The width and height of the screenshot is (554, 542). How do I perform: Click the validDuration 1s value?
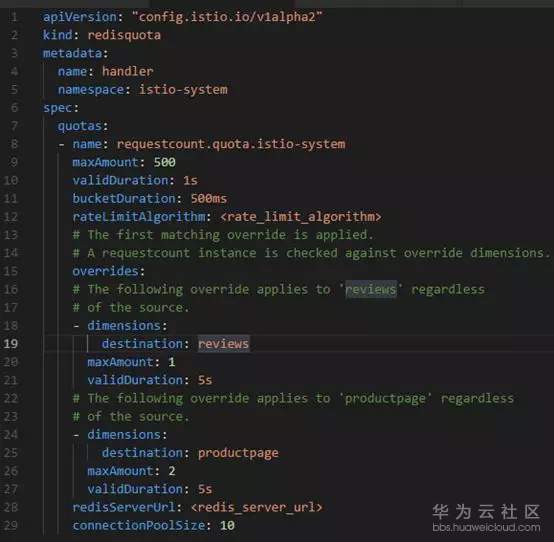point(190,181)
